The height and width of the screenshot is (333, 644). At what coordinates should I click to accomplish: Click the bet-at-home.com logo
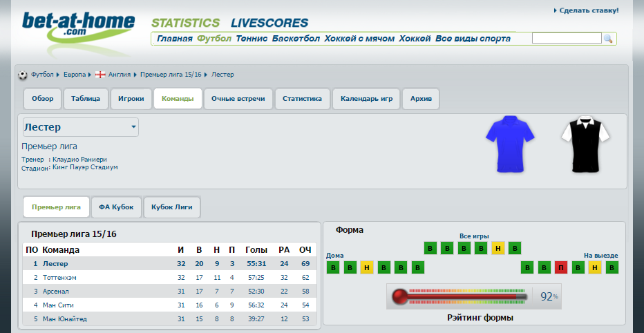point(78,30)
